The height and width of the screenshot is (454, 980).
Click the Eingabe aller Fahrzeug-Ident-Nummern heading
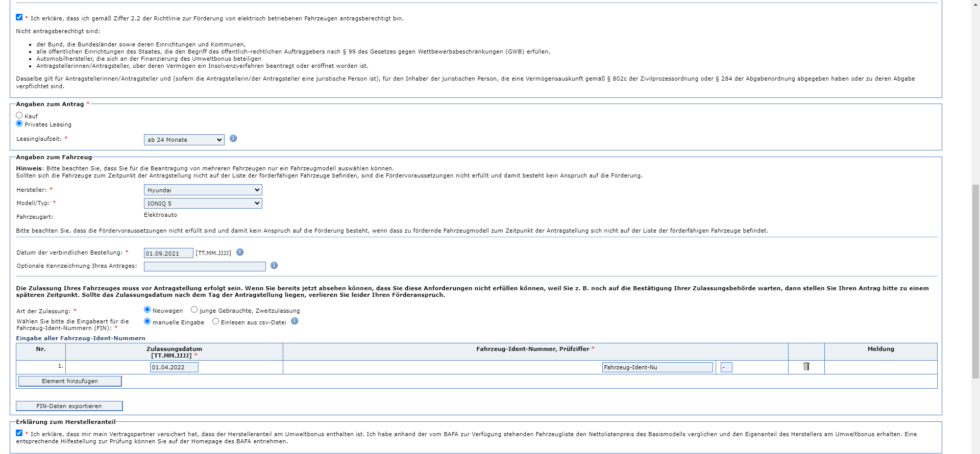coord(81,338)
